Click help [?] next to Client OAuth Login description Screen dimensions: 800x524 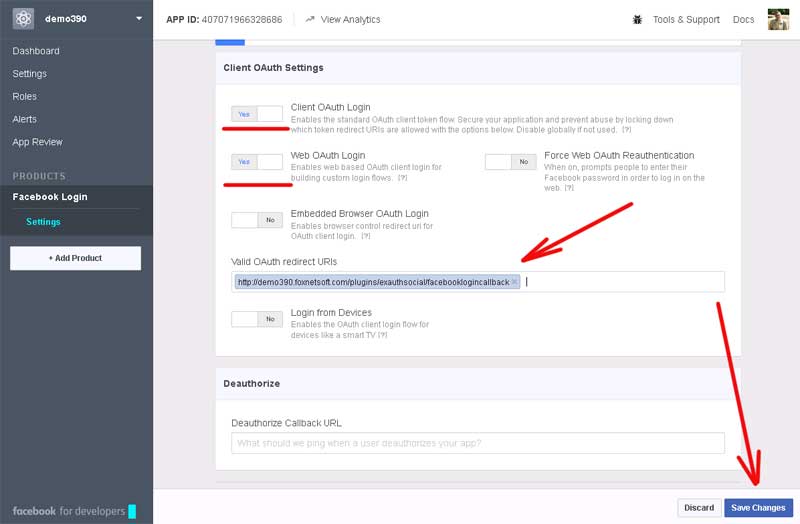click(627, 130)
